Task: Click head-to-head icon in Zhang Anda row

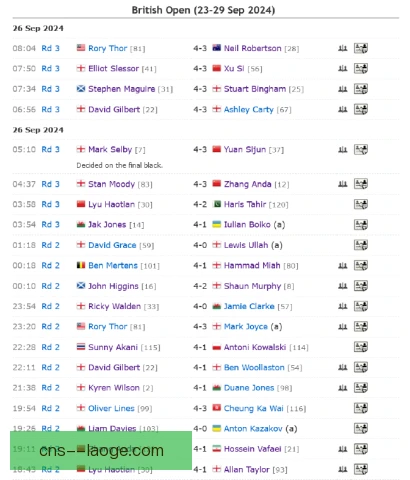Action: click(343, 184)
